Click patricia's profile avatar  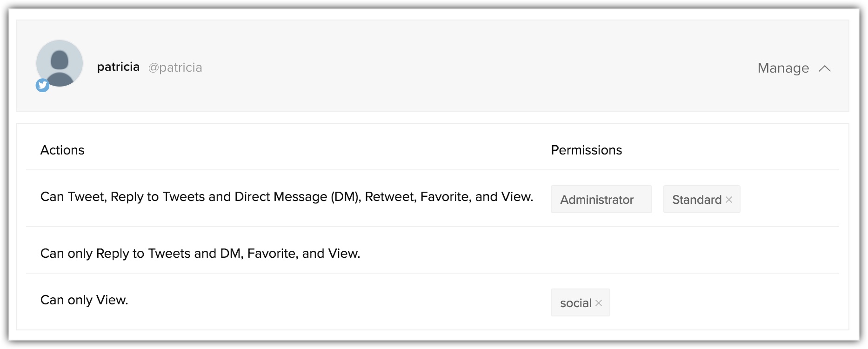[60, 63]
